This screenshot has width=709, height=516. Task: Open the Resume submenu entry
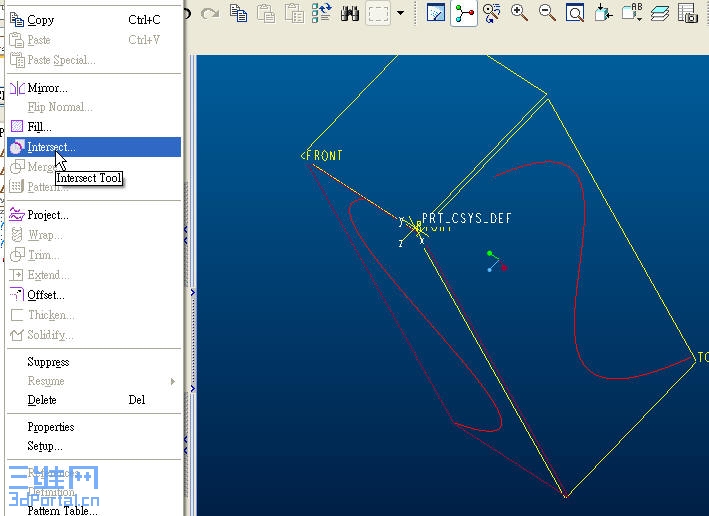pyautogui.click(x=94, y=381)
